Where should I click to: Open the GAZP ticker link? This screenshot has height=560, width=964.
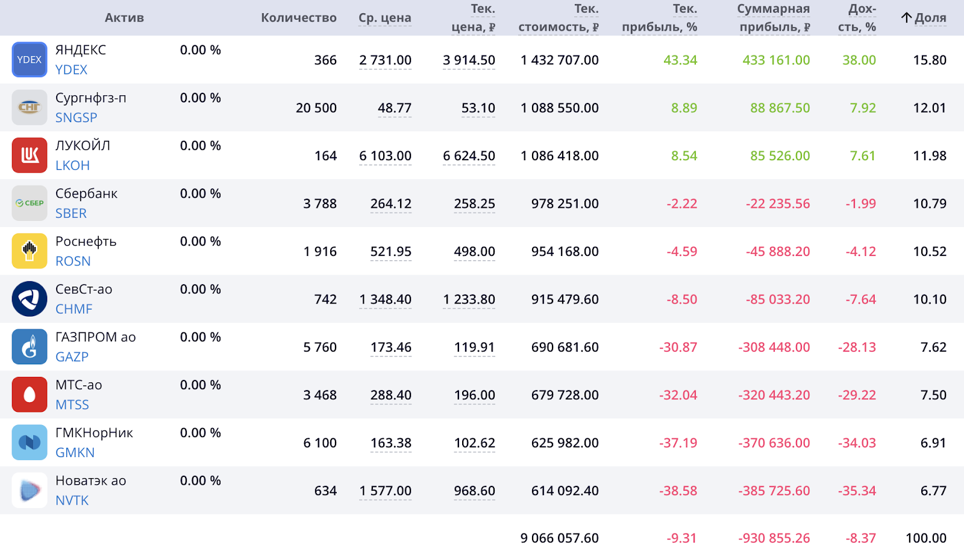72,357
